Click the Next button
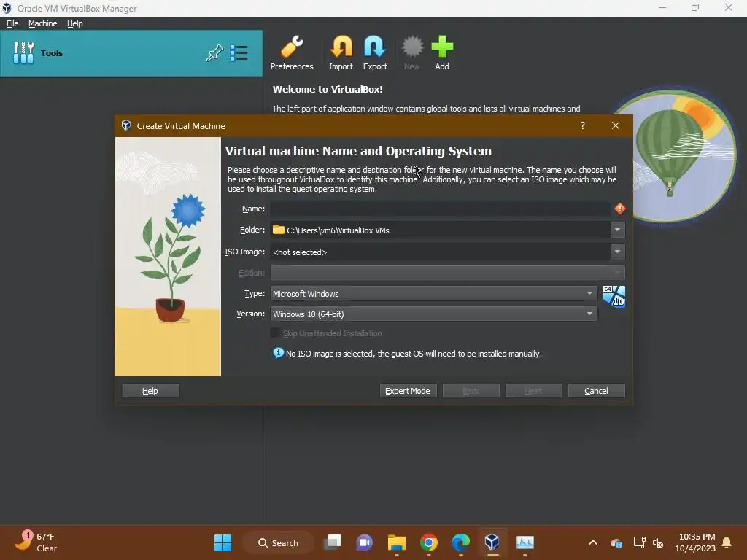The height and width of the screenshot is (560, 747). 533,391
